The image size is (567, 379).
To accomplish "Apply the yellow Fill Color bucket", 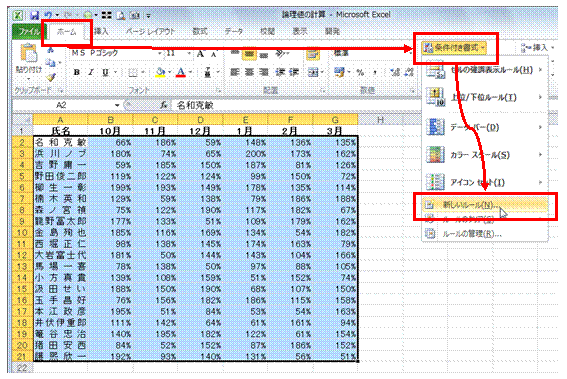I will 160,73.
